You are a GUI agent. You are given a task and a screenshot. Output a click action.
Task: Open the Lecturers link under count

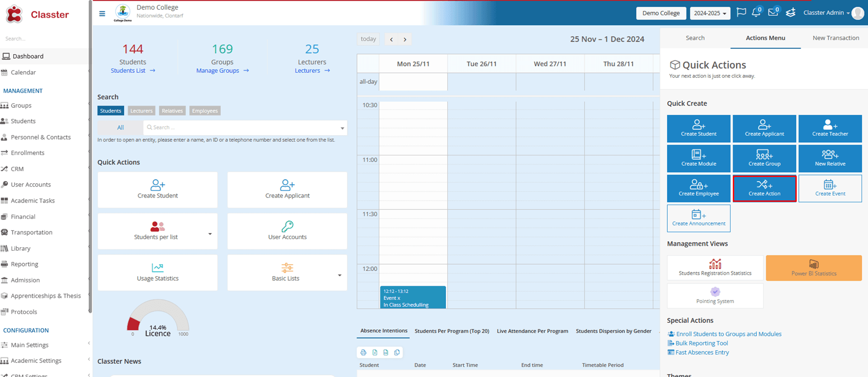[312, 71]
